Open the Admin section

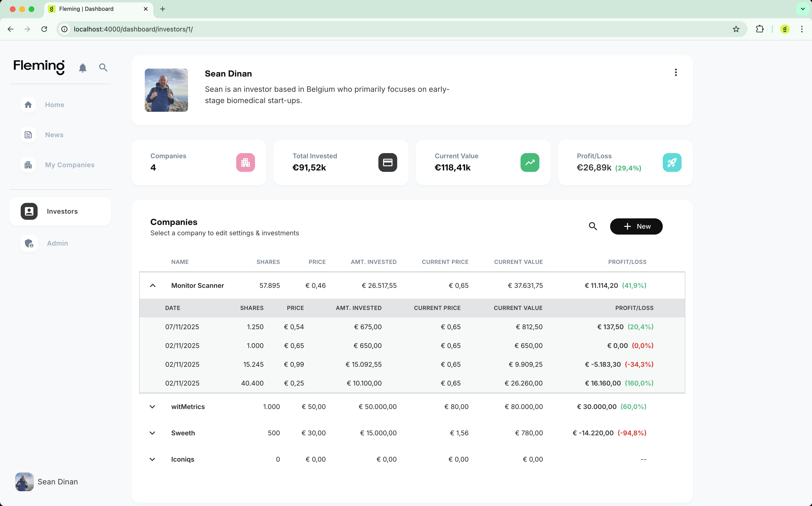pos(57,243)
